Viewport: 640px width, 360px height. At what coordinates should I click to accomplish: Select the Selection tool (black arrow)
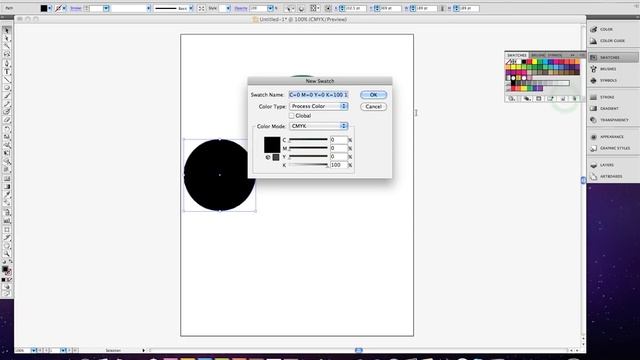[x=7, y=30]
